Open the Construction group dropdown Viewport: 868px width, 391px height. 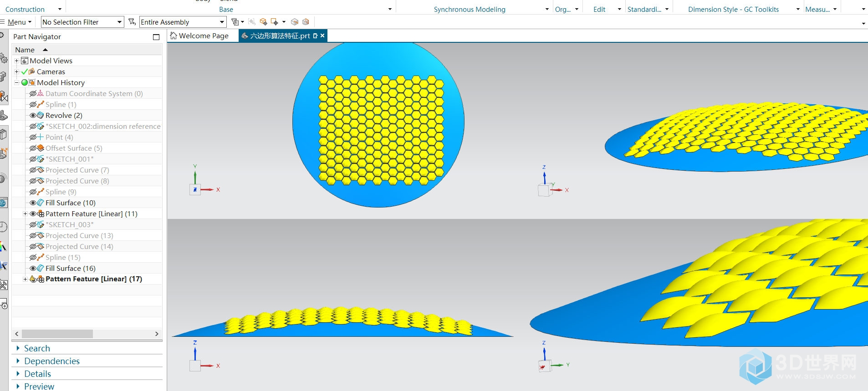(60, 9)
